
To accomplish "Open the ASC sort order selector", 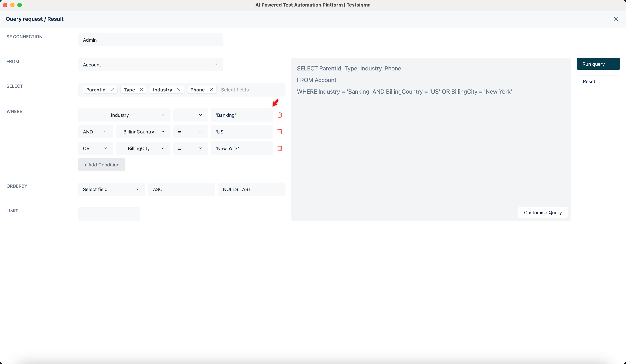I will coord(182,189).
